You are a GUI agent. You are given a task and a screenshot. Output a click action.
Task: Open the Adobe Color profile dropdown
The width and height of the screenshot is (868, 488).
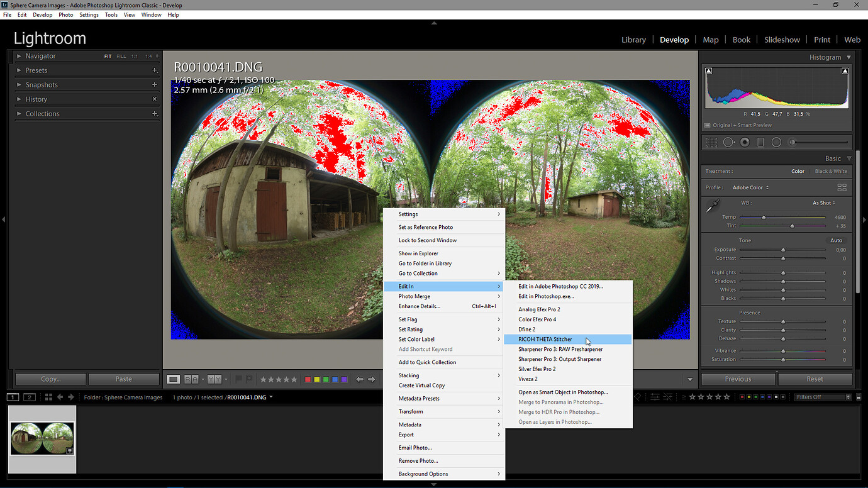[751, 187]
